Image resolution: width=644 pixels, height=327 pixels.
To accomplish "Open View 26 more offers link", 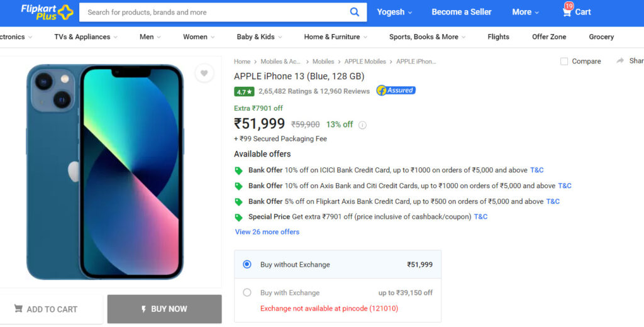I will (x=267, y=231).
